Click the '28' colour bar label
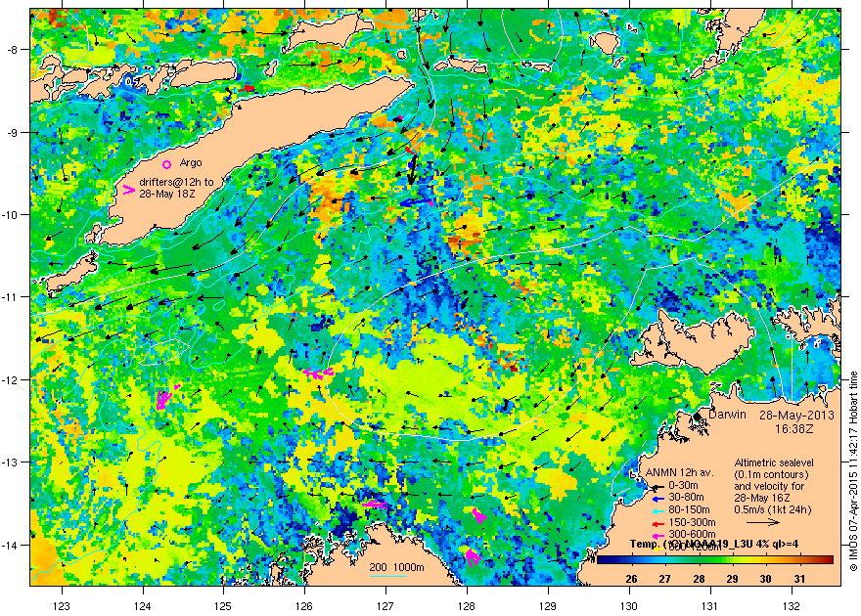The image size is (861, 616). [x=699, y=579]
